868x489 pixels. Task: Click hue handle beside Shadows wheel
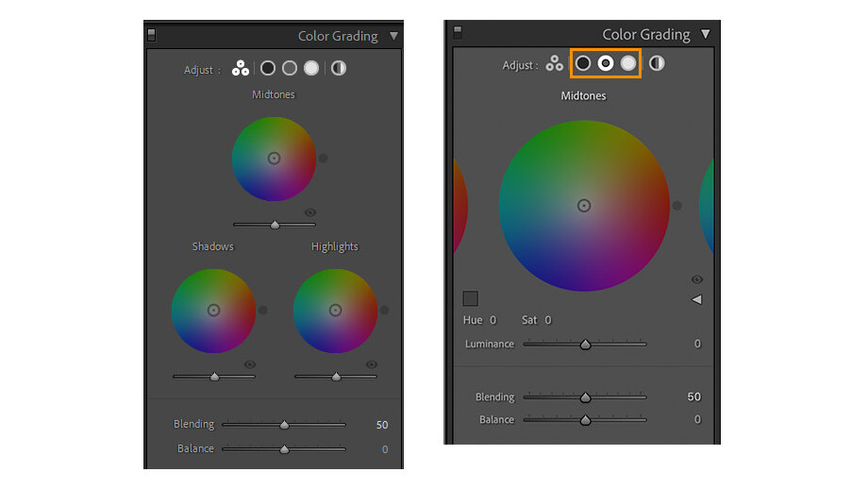coord(263,311)
